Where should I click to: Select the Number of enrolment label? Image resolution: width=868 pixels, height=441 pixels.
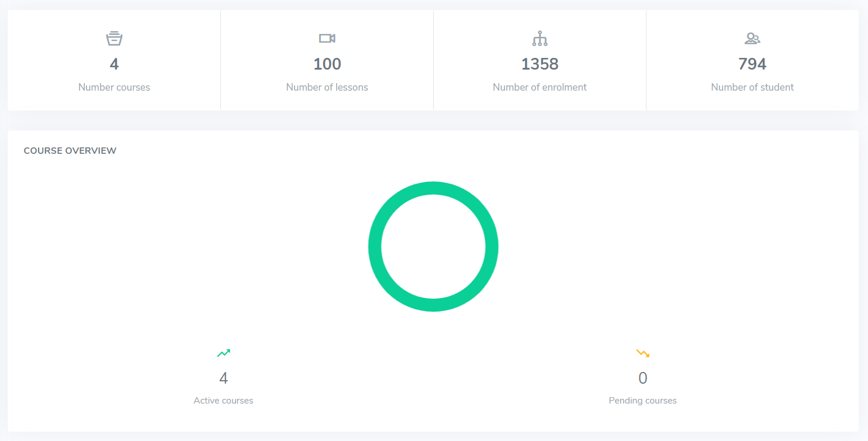[x=540, y=87]
